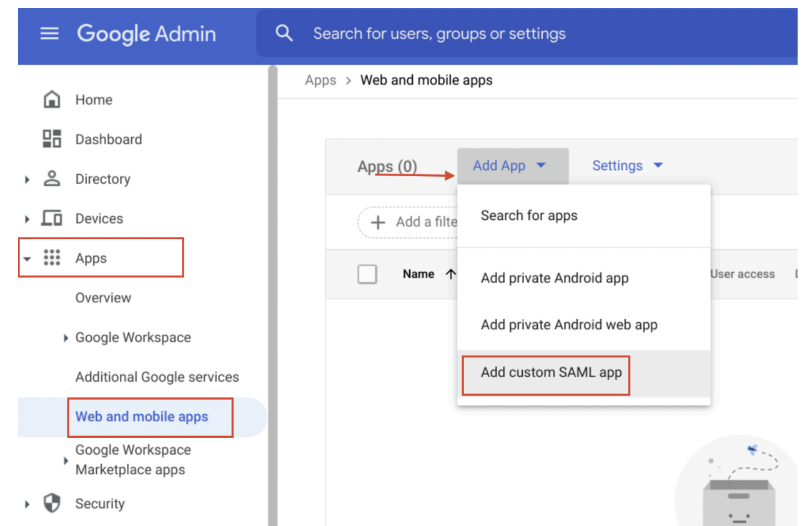
Task: Click the Security shield icon
Action: click(x=51, y=504)
